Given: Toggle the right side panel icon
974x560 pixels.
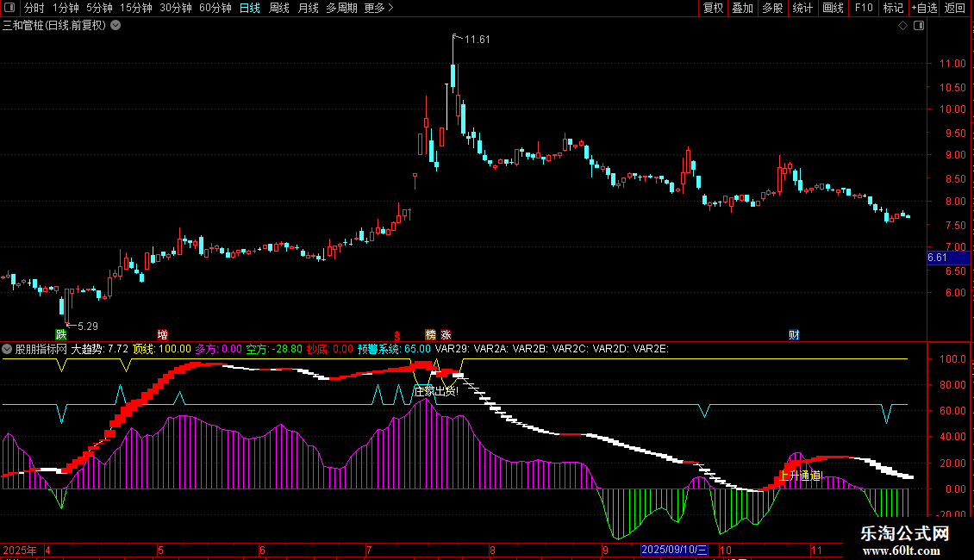Looking at the screenshot, I should tap(918, 26).
